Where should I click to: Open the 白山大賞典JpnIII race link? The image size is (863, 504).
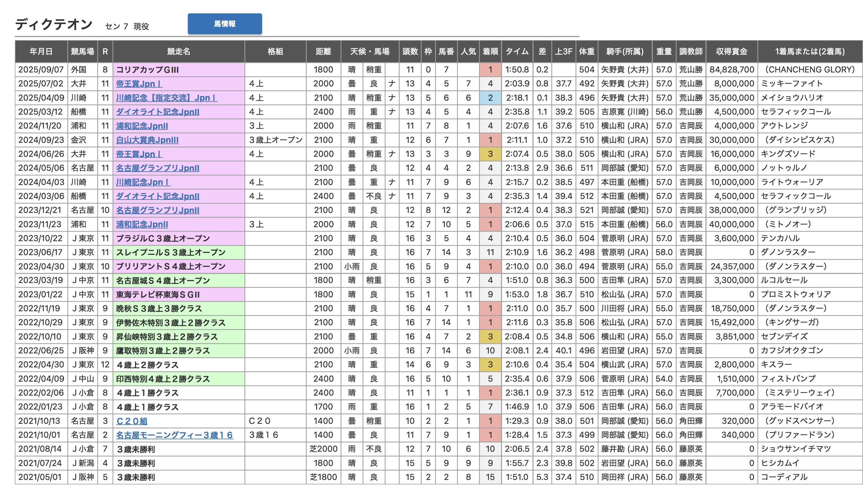(x=147, y=140)
